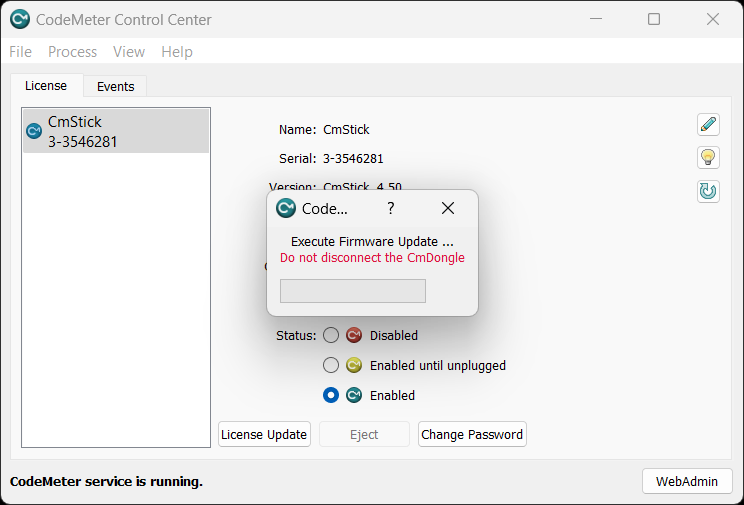This screenshot has width=744, height=505.
Task: Open WebAdmin from the status bar
Action: pyautogui.click(x=686, y=481)
